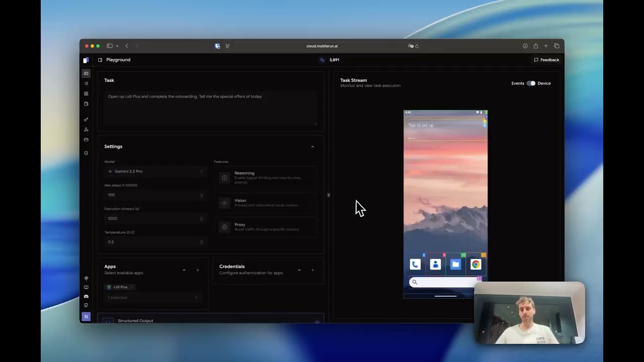This screenshot has width=644, height=362.
Task: Open the N user avatar in sidebar
Action: point(86,317)
